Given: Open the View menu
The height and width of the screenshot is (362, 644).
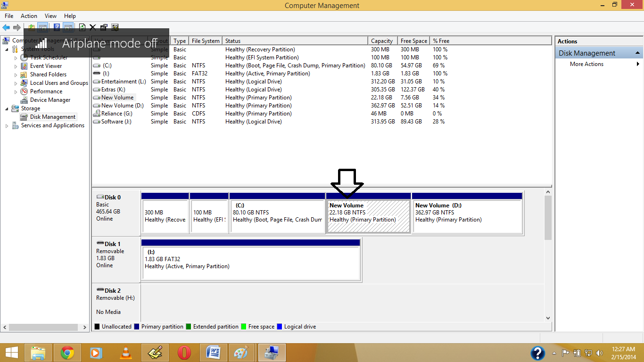Looking at the screenshot, I should click(50, 16).
